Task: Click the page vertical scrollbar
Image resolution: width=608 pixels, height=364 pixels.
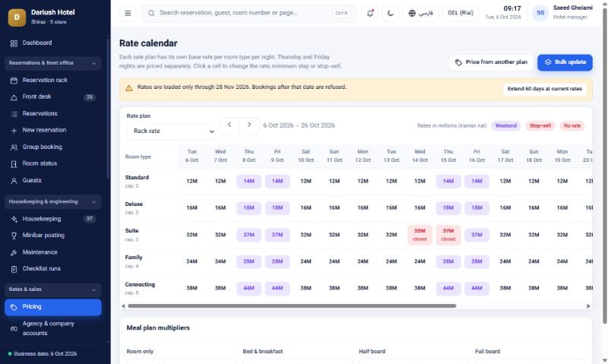Action: pos(604,165)
